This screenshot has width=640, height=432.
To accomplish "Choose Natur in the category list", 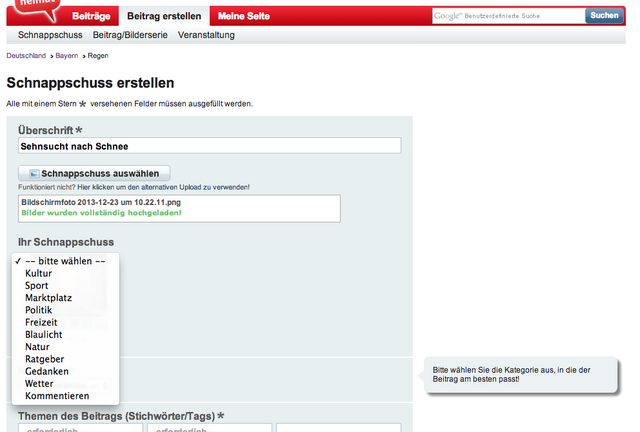I will coord(65,347).
